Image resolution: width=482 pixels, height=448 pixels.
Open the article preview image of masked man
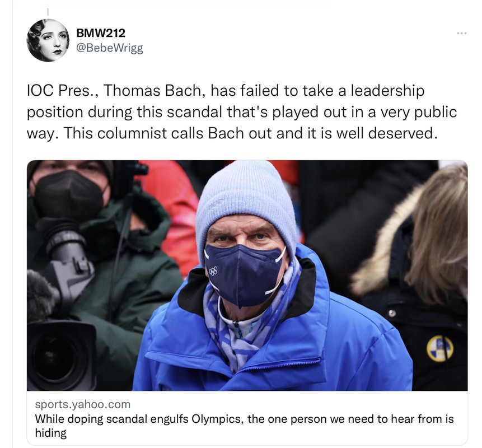point(247,276)
